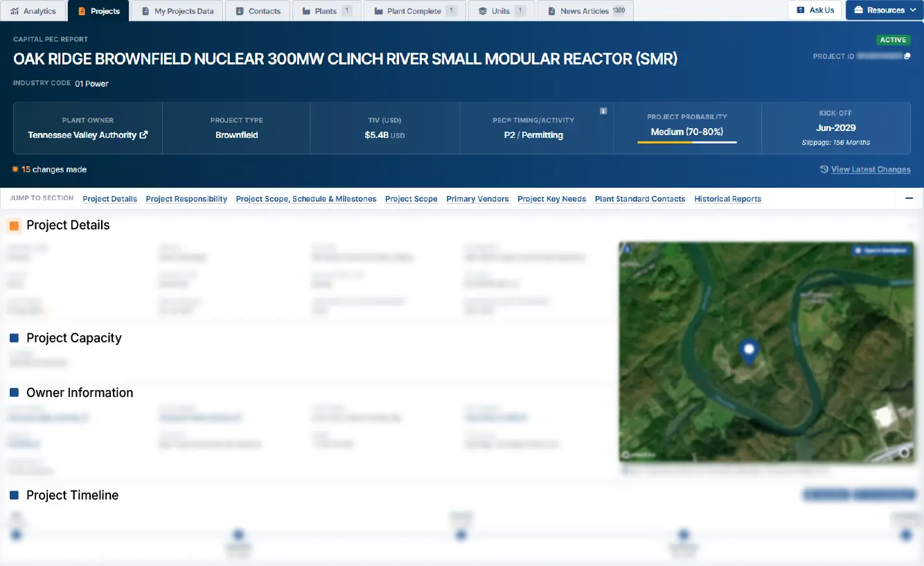The width and height of the screenshot is (924, 566).
Task: Click the ACTIVE status badge
Action: (893, 40)
